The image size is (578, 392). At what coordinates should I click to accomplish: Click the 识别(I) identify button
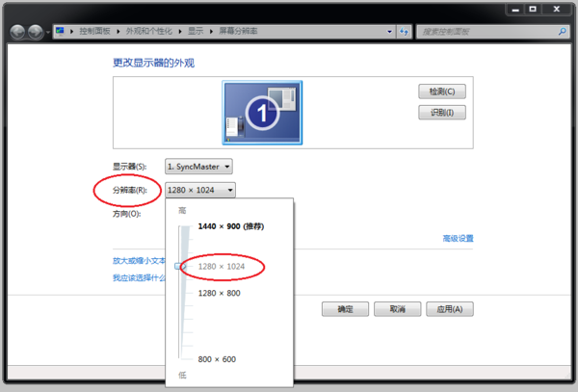442,113
